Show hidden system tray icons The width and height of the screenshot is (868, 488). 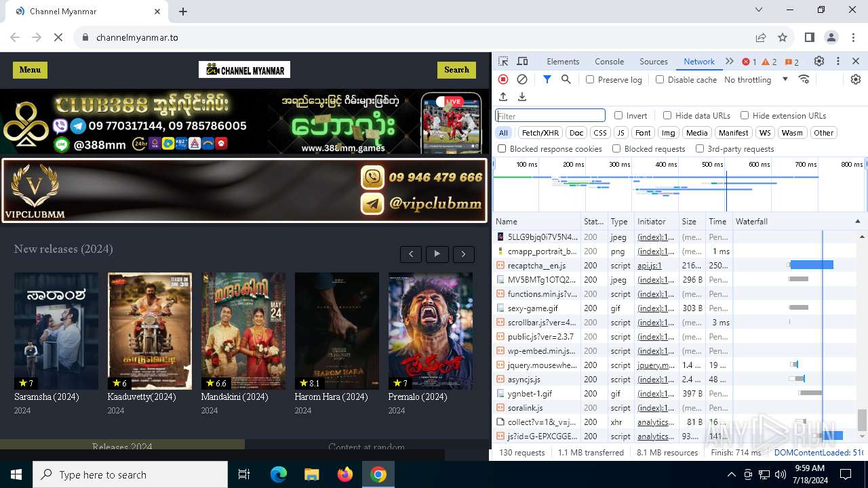(x=731, y=474)
